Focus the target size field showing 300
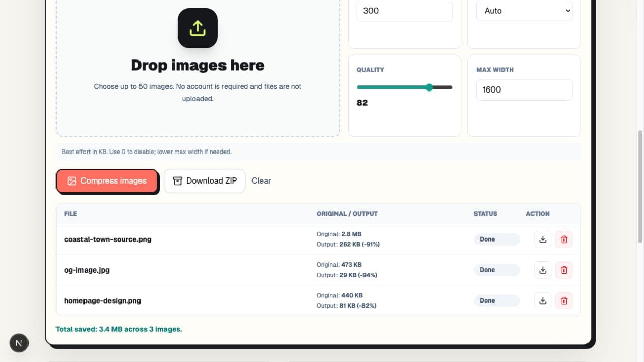The width and height of the screenshot is (644, 362). click(x=404, y=11)
